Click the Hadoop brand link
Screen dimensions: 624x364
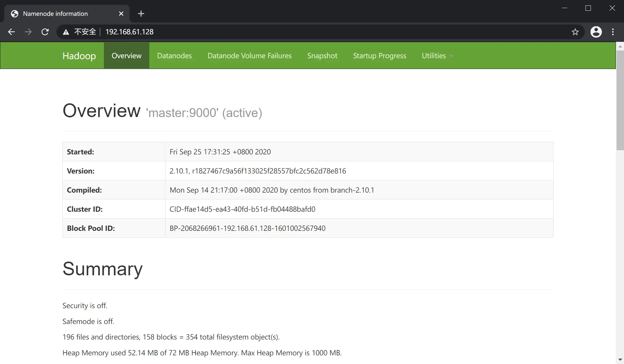79,56
